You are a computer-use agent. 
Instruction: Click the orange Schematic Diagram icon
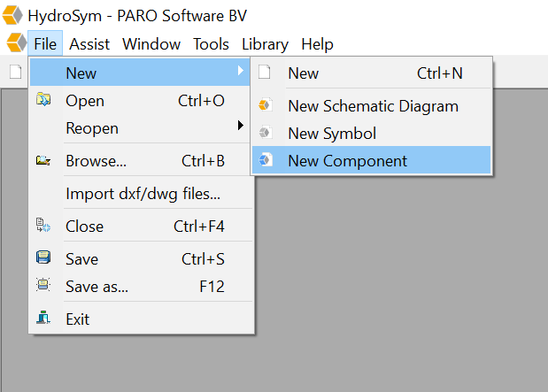pos(266,104)
